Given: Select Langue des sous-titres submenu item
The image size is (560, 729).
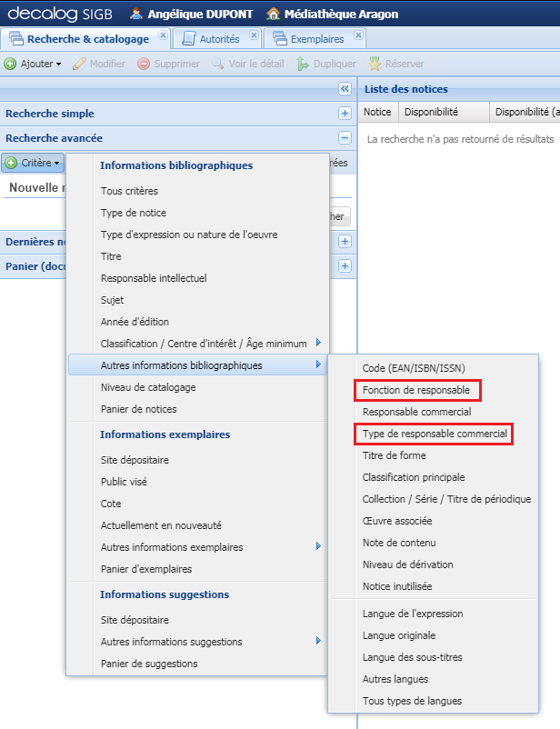Looking at the screenshot, I should click(x=433, y=658).
